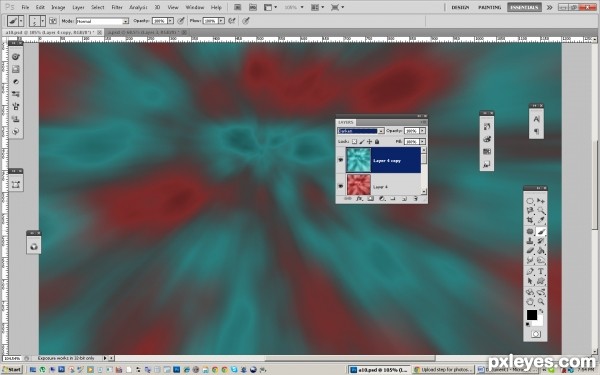Screen dimensions: 600x375
Task: Toggle lock transparent pixels
Action: pyautogui.click(x=354, y=142)
